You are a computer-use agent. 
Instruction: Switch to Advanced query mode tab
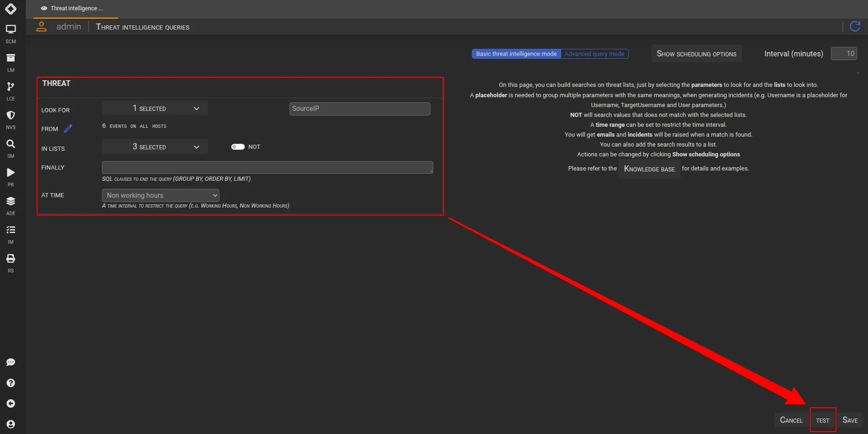click(x=594, y=54)
